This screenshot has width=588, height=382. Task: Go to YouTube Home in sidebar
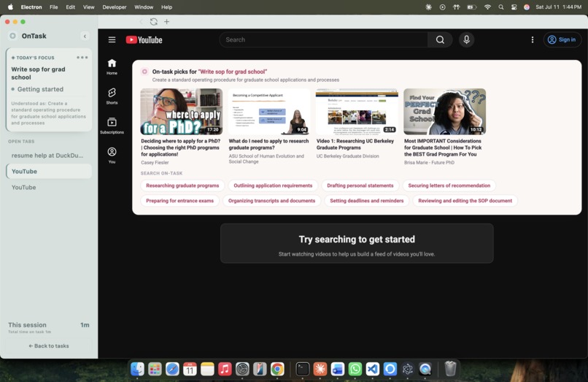click(112, 67)
